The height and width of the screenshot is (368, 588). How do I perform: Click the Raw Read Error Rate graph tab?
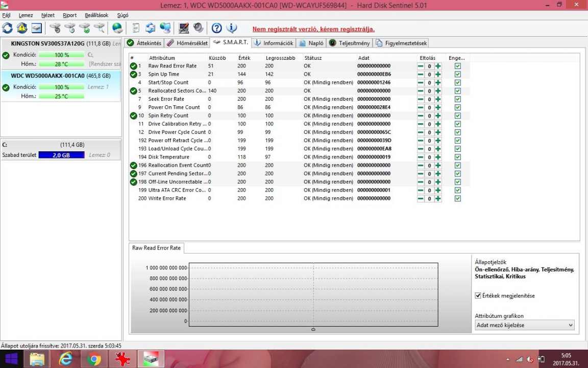[x=156, y=248]
